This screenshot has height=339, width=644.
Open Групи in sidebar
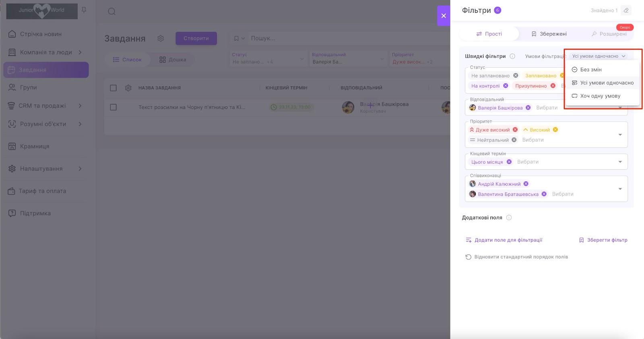pyautogui.click(x=46, y=87)
